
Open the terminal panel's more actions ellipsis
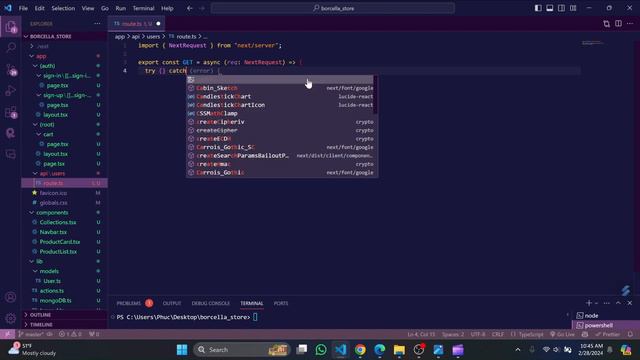coord(607,303)
